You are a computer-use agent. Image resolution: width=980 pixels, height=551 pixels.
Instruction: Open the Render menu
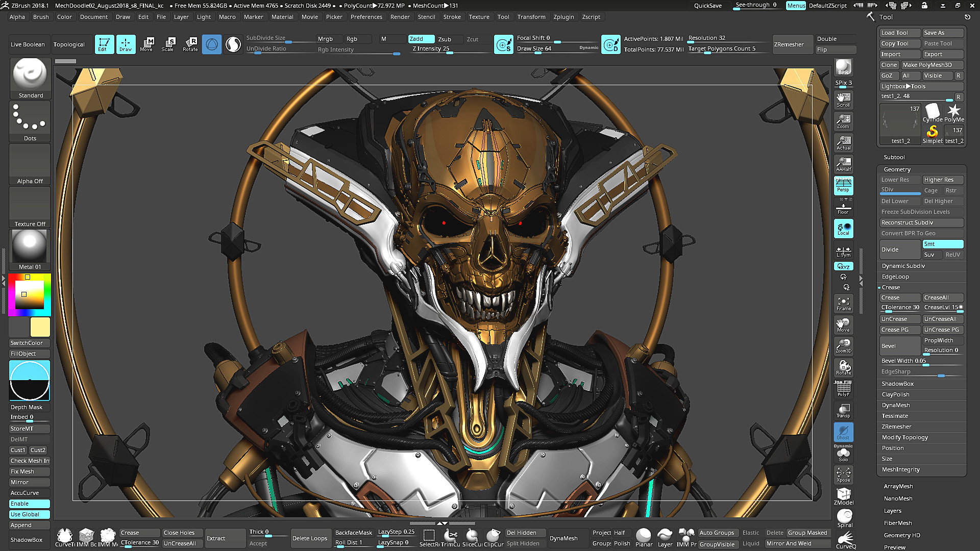click(x=400, y=17)
